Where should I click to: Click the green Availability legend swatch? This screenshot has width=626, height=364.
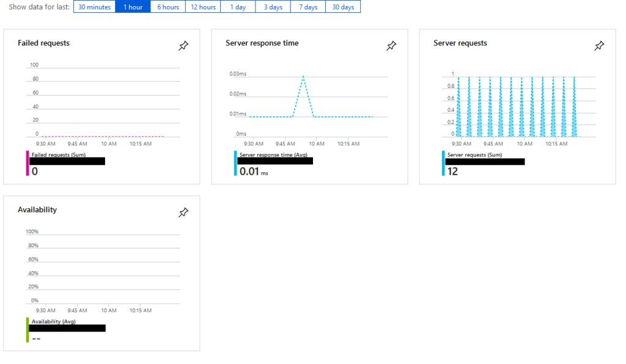(28, 330)
